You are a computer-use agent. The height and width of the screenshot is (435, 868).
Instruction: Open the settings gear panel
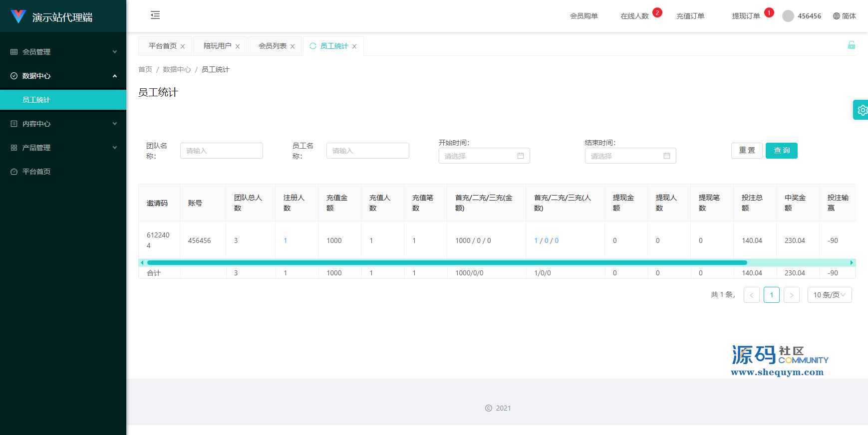pos(862,110)
